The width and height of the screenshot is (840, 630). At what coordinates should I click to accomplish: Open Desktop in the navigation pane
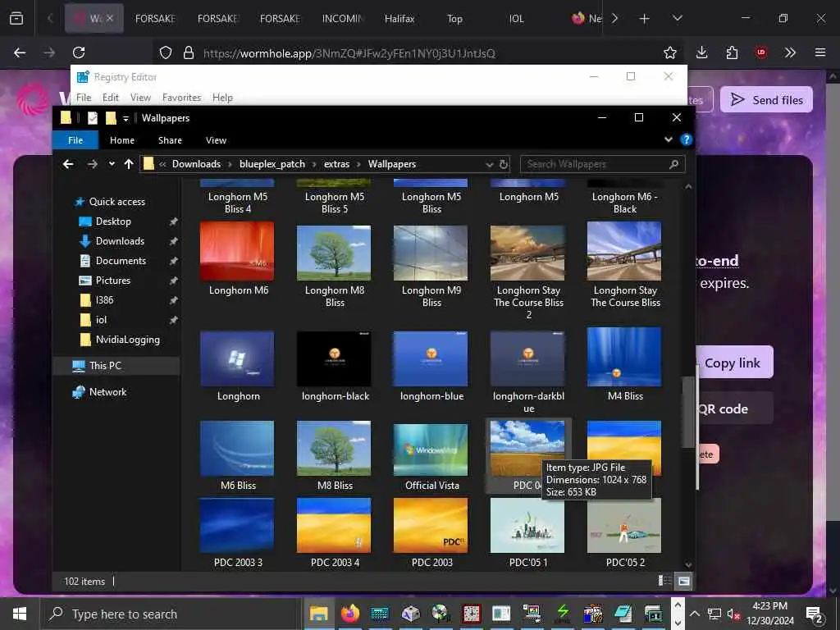113,221
